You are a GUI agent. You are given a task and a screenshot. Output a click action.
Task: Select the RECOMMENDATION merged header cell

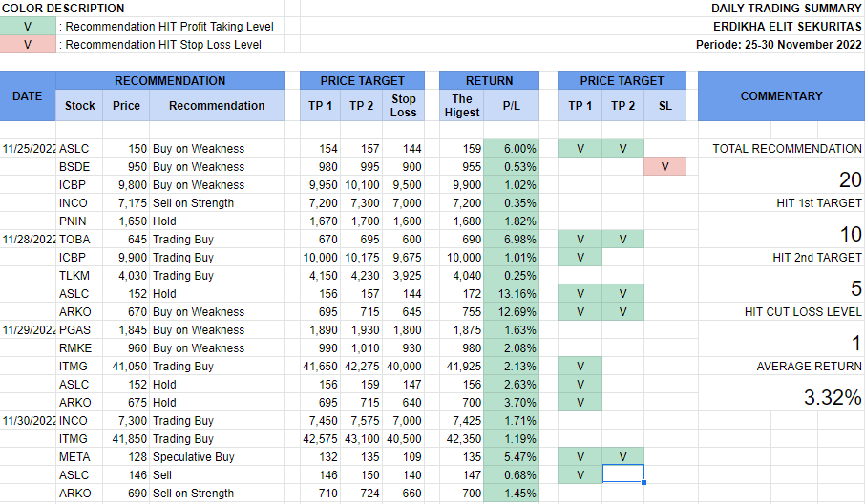pos(170,81)
